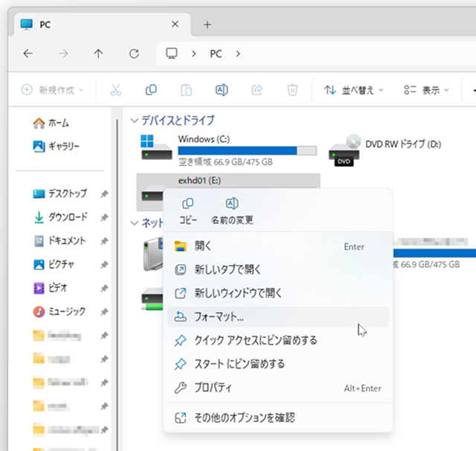
Task: Collapse デバイスとドライブ section
Action: (134, 121)
